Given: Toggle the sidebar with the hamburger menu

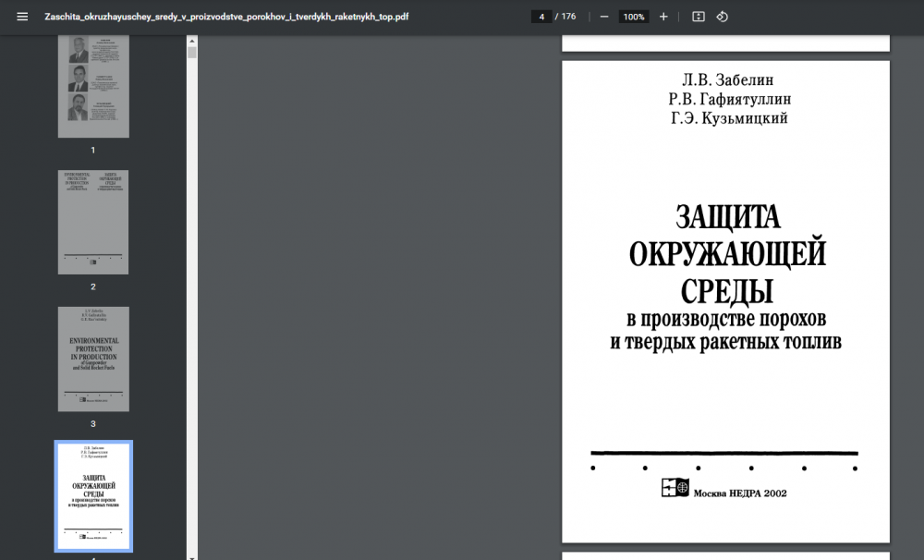Looking at the screenshot, I should click(x=22, y=17).
